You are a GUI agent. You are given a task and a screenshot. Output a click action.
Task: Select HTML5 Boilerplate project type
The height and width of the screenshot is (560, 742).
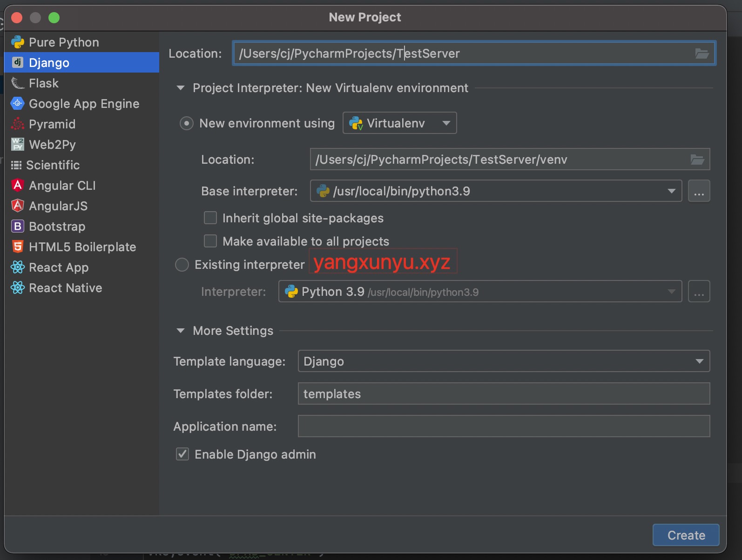pos(82,247)
